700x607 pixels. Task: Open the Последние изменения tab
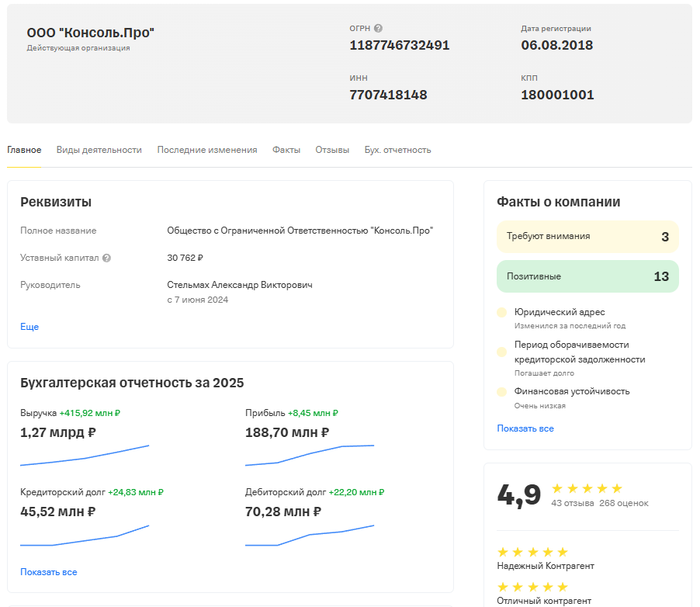click(207, 150)
